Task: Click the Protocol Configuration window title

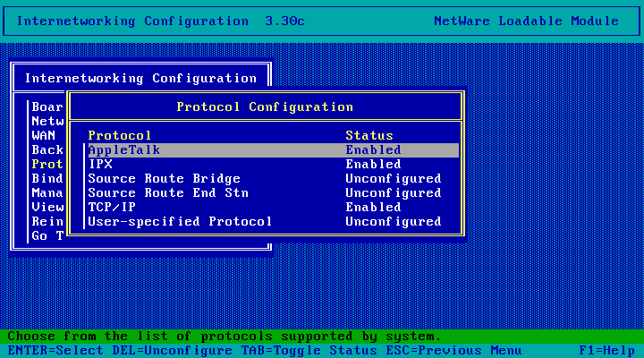Action: click(265, 107)
